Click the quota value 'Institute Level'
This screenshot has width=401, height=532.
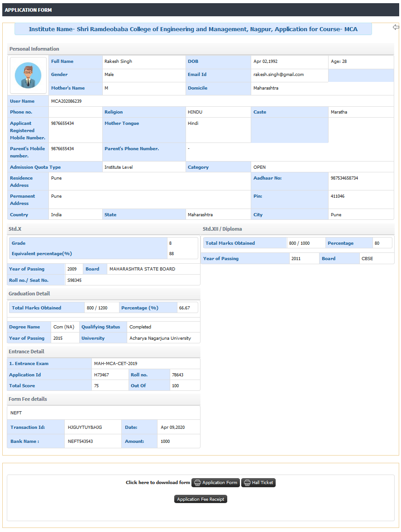[x=119, y=167]
